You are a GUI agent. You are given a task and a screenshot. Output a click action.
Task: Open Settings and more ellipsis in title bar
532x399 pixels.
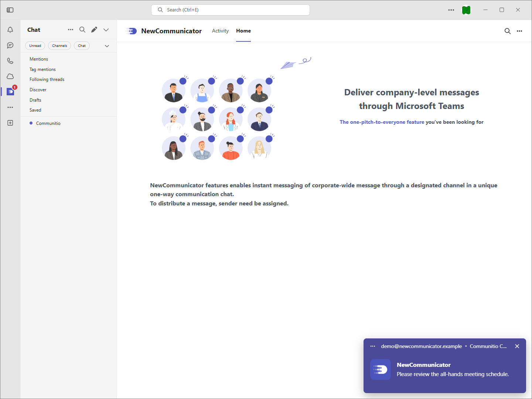[x=451, y=10]
